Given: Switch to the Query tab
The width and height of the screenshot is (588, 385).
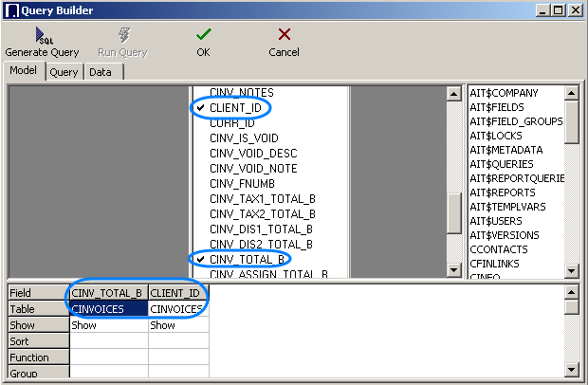Looking at the screenshot, I should (64, 72).
